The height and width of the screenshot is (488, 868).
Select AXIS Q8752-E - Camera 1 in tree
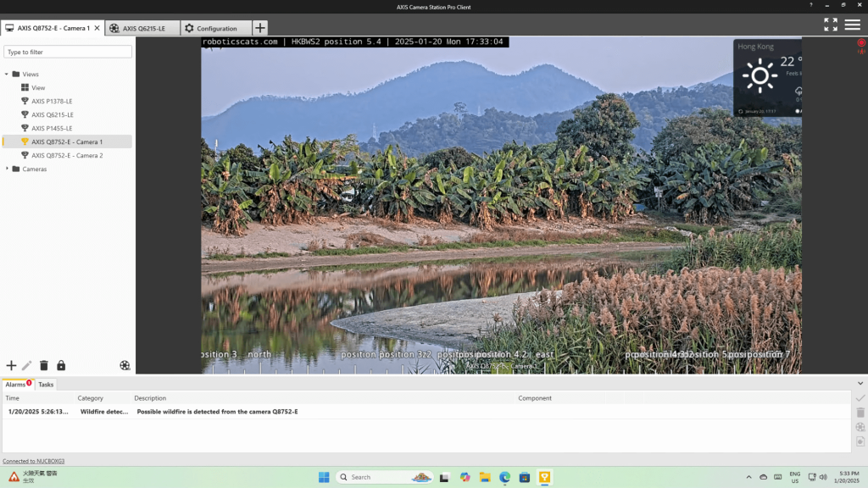click(x=67, y=141)
